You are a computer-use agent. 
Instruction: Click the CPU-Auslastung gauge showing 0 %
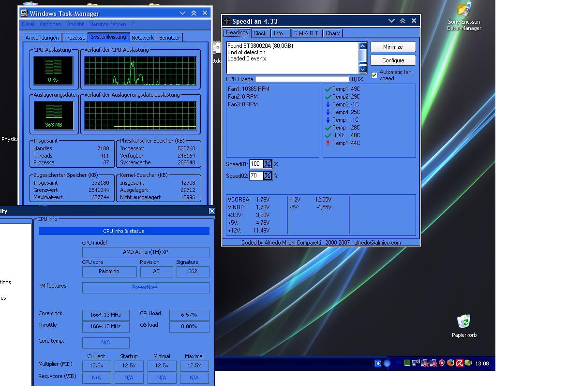(53, 71)
